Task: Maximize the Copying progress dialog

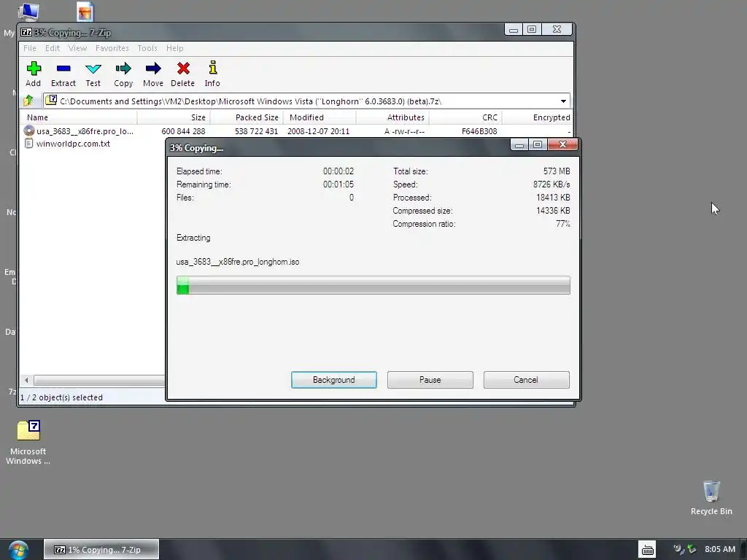Action: point(538,145)
